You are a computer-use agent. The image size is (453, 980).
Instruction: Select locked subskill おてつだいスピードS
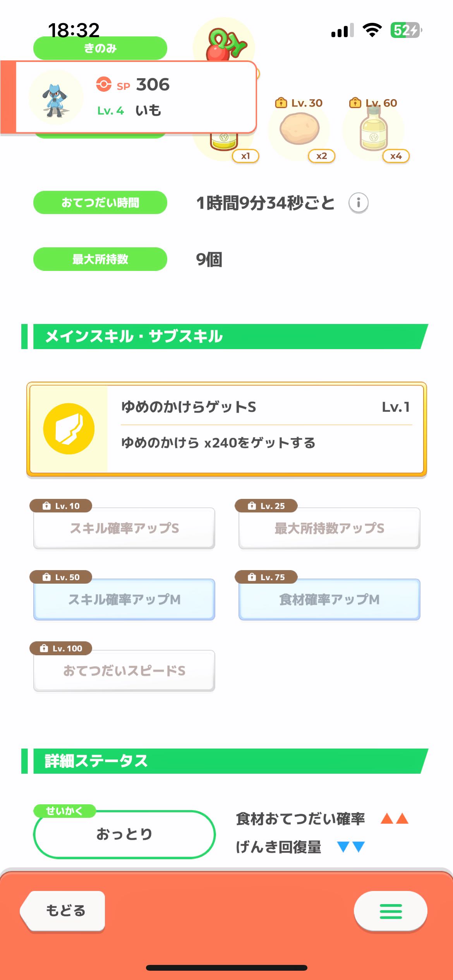pyautogui.click(x=124, y=670)
